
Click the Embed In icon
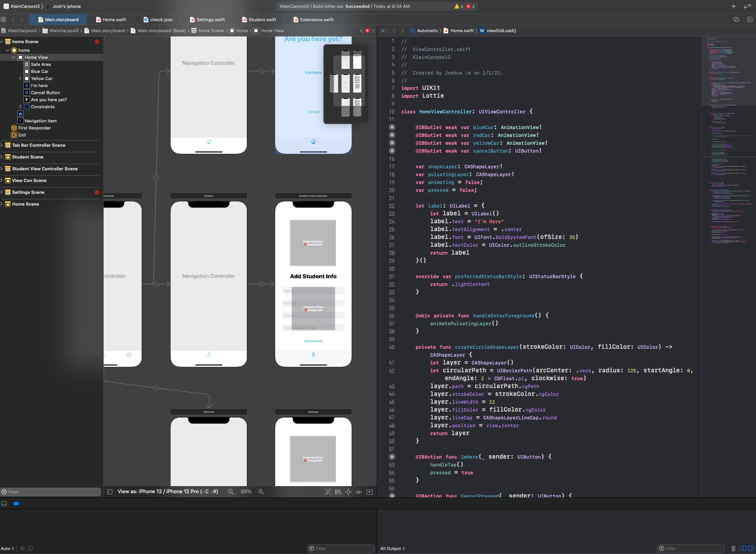click(369, 492)
